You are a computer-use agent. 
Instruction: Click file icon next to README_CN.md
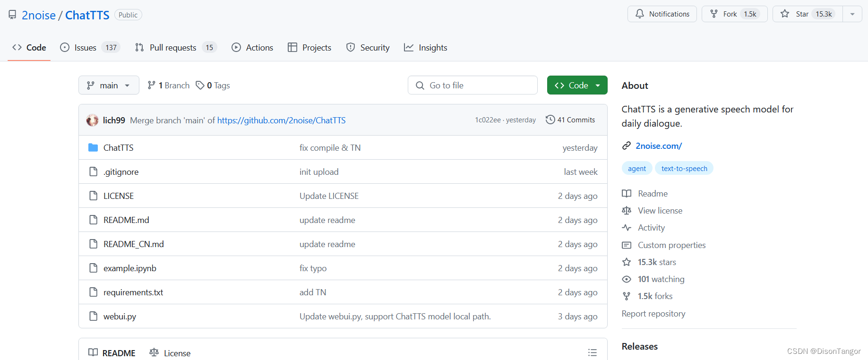[93, 244]
